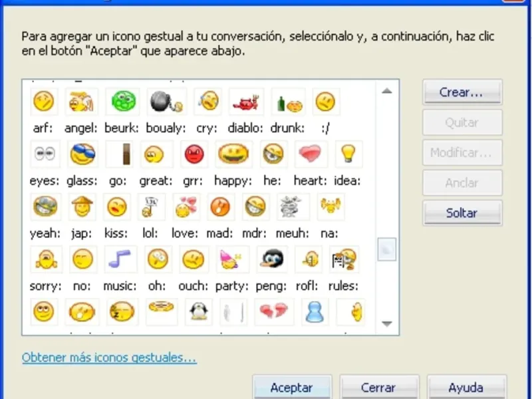Click the Anclar button
The width and height of the screenshot is (532, 399).
pos(462,183)
